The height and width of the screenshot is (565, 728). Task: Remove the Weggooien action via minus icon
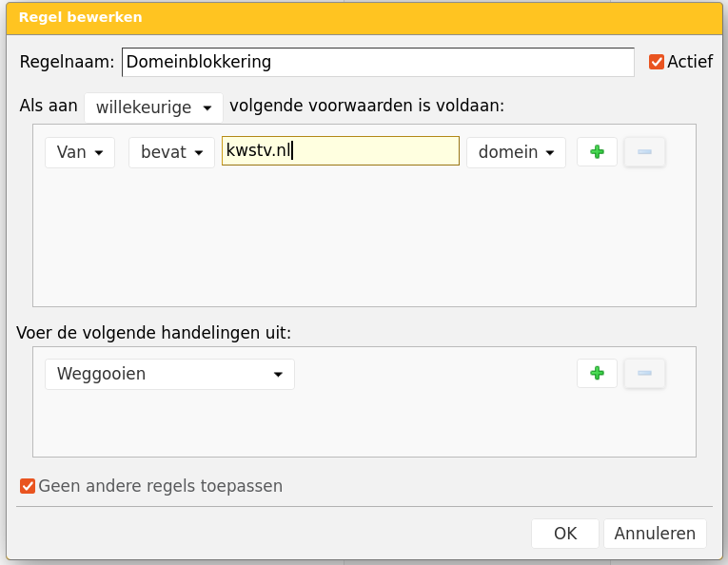coord(644,374)
